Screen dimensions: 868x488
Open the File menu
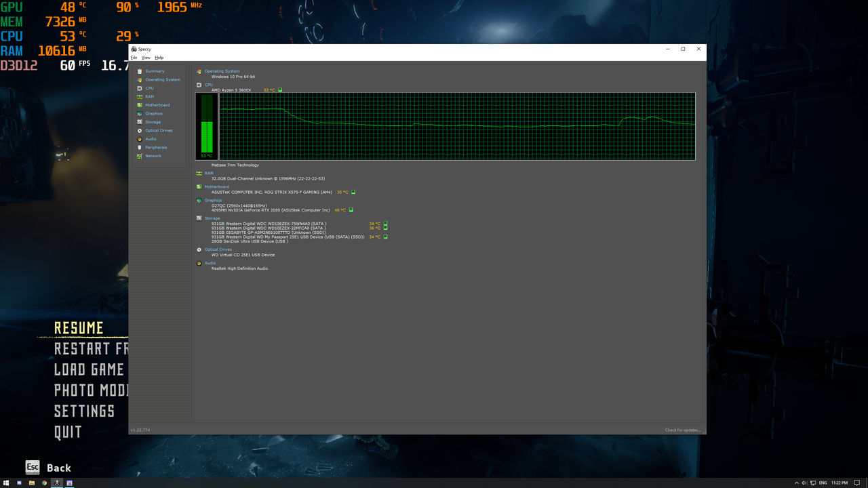pos(134,58)
